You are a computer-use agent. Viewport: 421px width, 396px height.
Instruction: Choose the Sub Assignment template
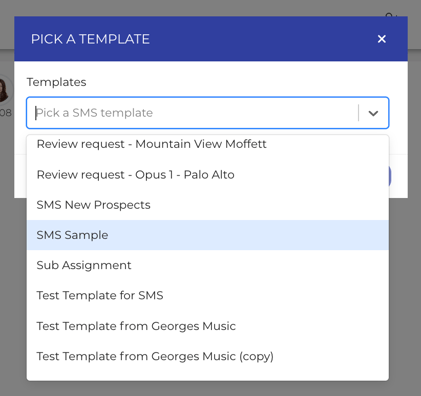208,265
